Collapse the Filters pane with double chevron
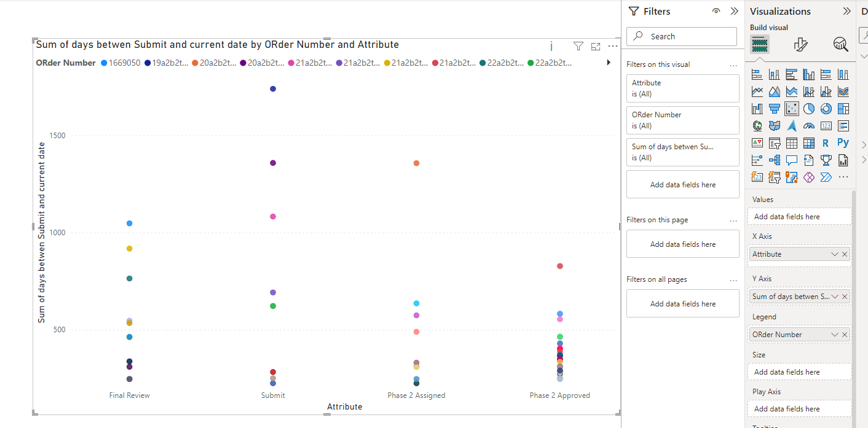Screen dimensions: 868x428 [x=734, y=11]
